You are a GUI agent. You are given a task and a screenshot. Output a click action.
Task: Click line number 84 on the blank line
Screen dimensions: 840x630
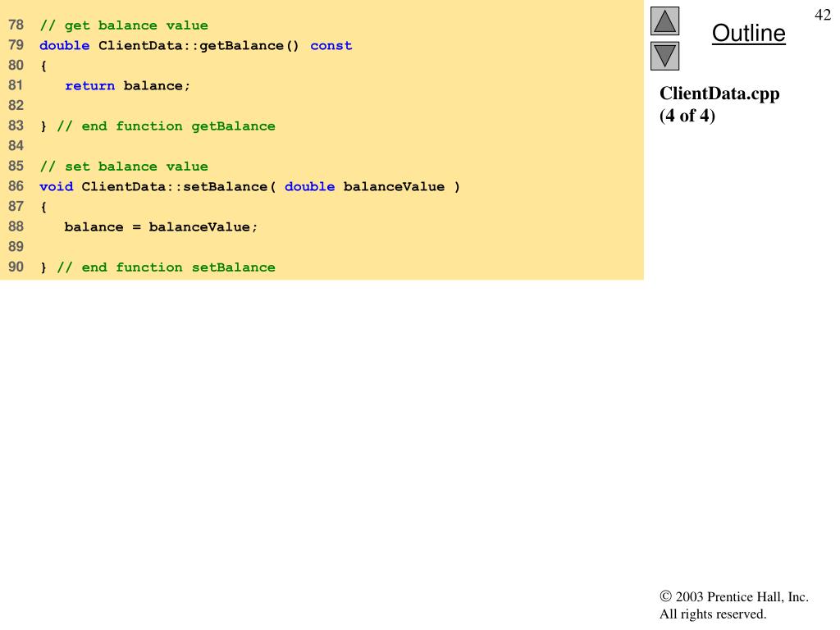[x=16, y=146]
